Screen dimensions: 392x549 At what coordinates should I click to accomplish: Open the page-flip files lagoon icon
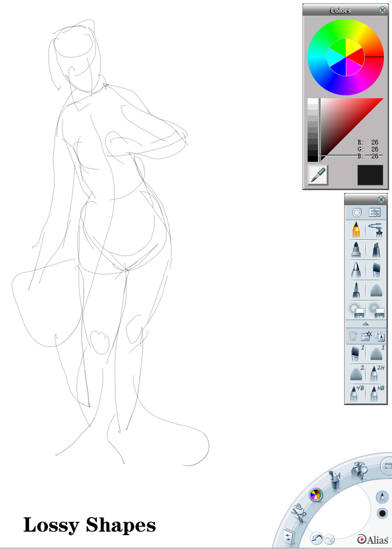click(x=289, y=536)
